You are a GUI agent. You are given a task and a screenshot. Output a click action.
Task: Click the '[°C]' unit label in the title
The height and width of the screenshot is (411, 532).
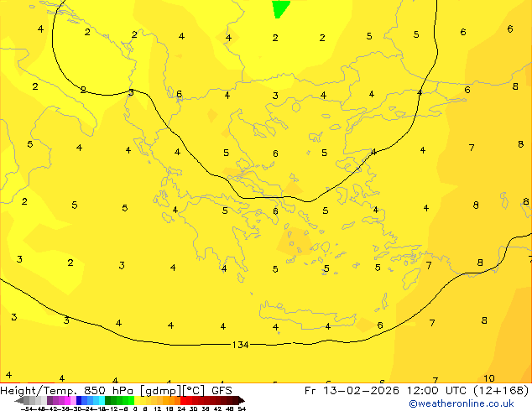coord(194,391)
